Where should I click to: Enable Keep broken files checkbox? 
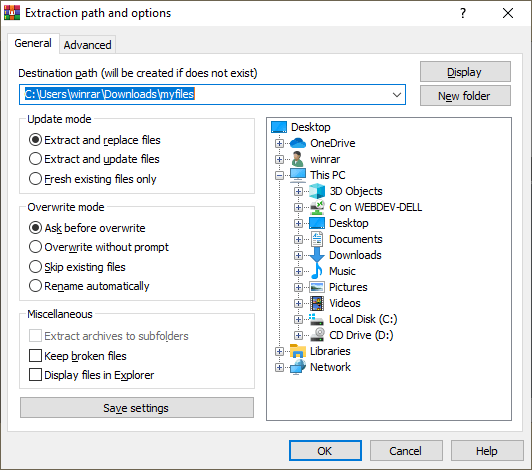(78, 356)
